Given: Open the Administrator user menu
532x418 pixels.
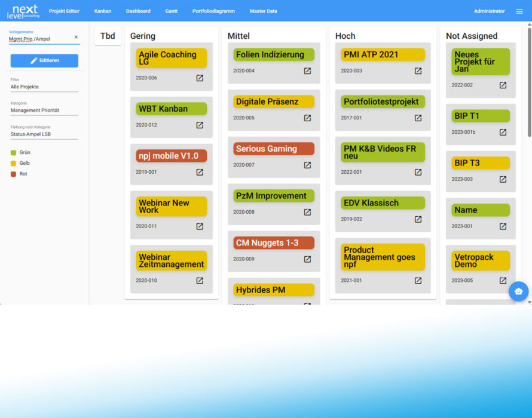Looking at the screenshot, I should click(489, 11).
